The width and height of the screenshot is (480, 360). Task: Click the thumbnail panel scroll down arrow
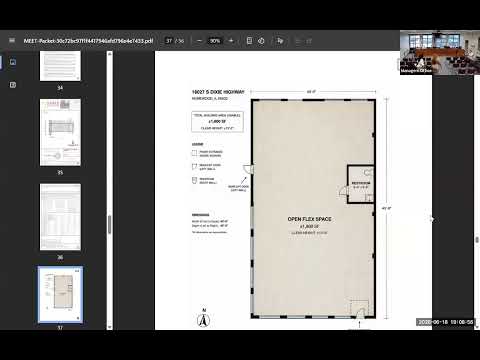pos(109,327)
